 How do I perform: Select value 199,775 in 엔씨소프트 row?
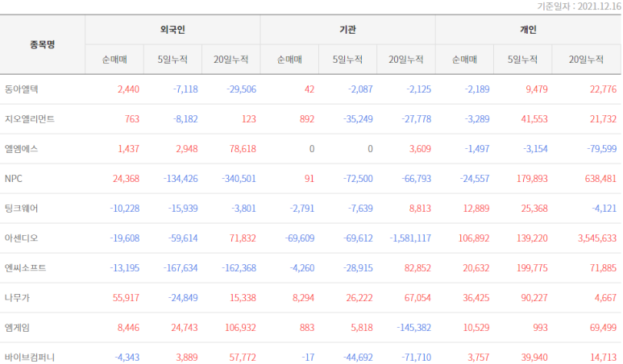tap(532, 268)
